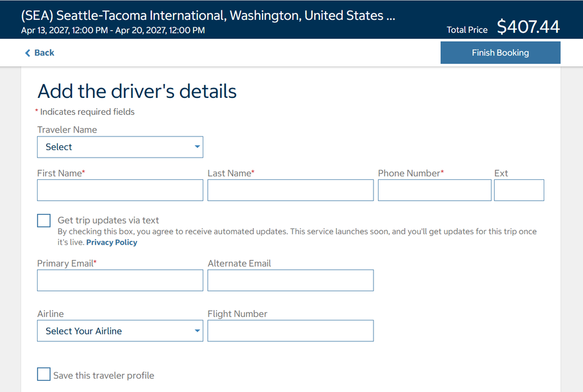
Task: Click into the Ext field
Action: (519, 190)
